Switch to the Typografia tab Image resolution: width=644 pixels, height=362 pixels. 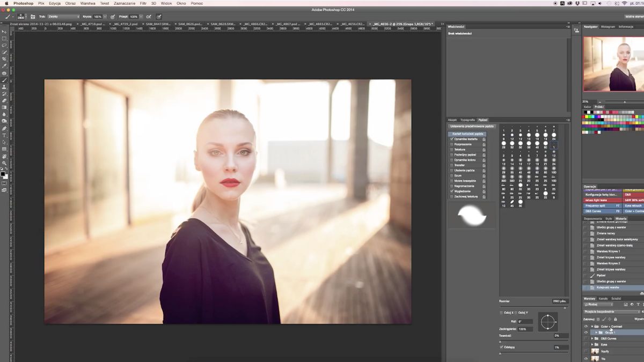click(x=467, y=120)
